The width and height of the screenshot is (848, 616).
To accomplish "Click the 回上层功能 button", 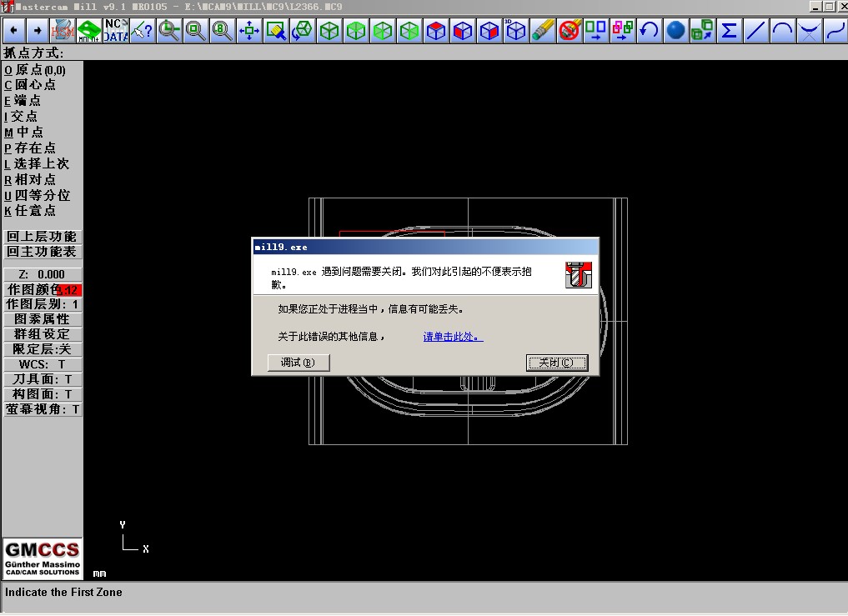I will (43, 237).
